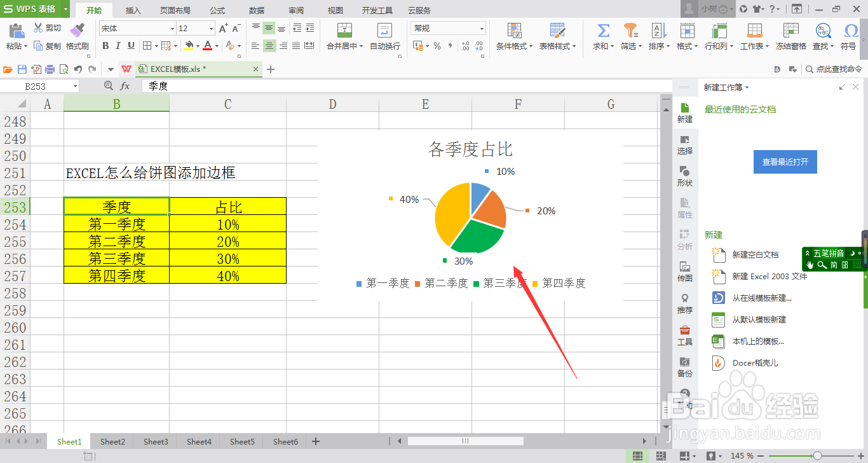Click the horizontal scrollbar thumb
This screenshot has width=868, height=463.
[465, 441]
